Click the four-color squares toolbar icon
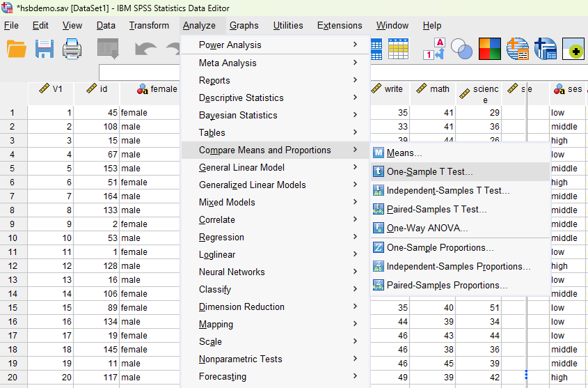 489,49
